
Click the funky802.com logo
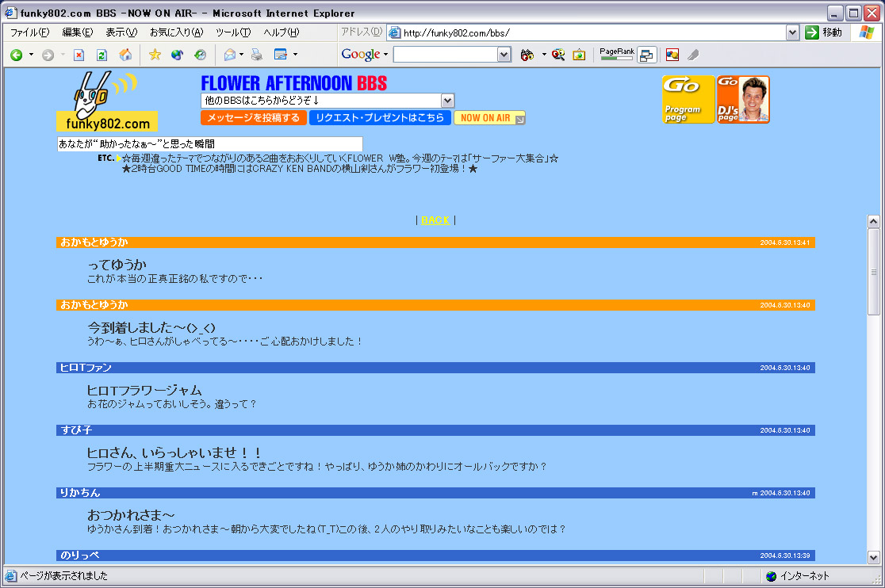coord(107,101)
